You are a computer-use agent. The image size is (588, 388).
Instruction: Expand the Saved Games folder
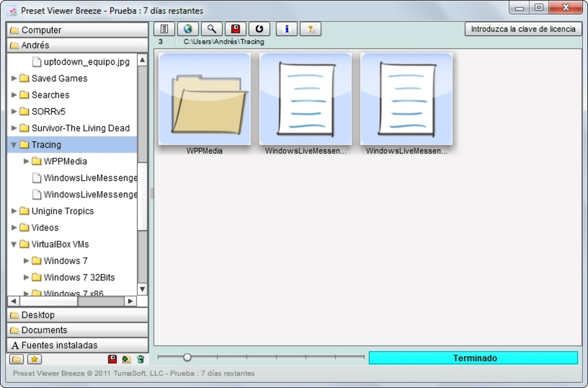(14, 78)
